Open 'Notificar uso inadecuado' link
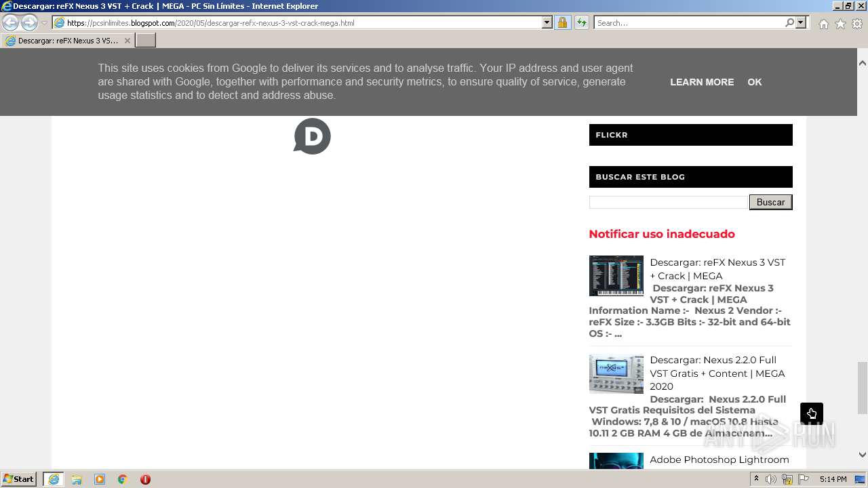 pos(662,234)
